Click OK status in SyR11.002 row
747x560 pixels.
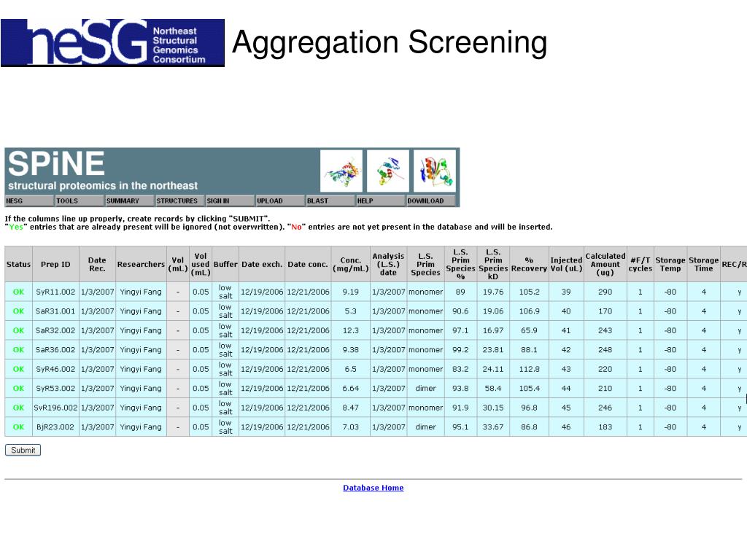18,292
